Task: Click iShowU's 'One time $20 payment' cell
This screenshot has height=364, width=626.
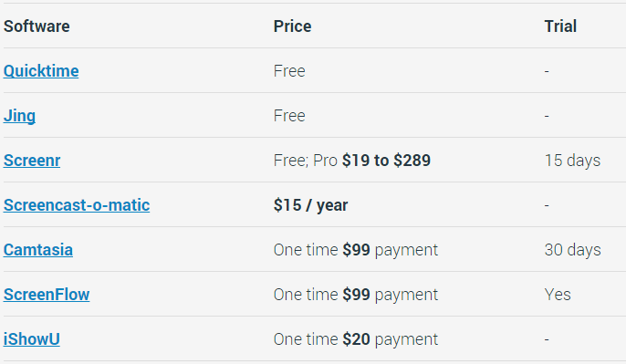Action: click(x=356, y=339)
